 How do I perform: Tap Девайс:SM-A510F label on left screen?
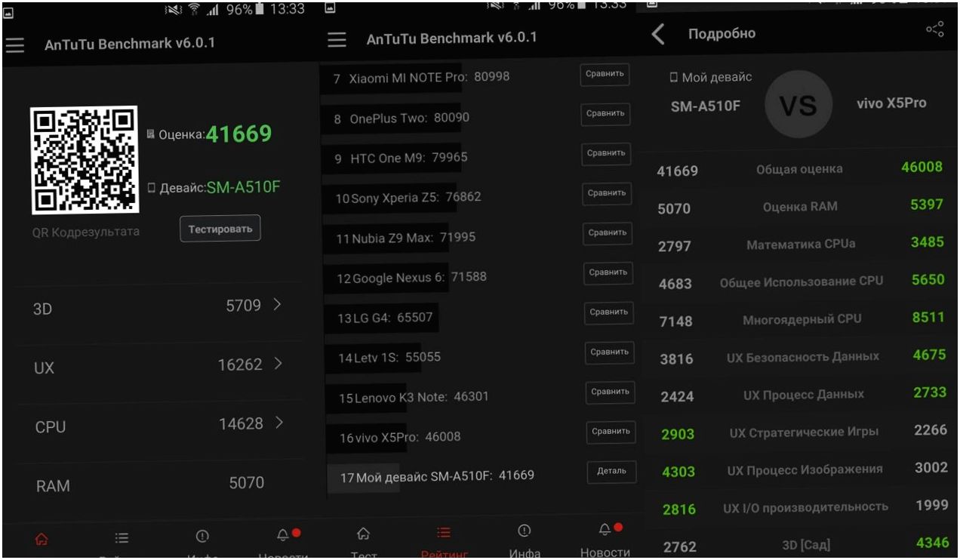(214, 187)
